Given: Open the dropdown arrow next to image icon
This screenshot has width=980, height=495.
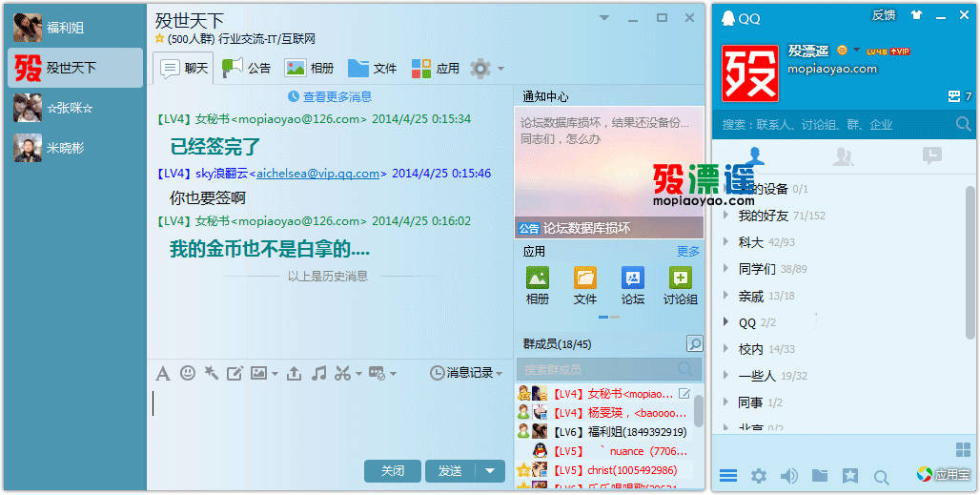Looking at the screenshot, I should pos(275,375).
